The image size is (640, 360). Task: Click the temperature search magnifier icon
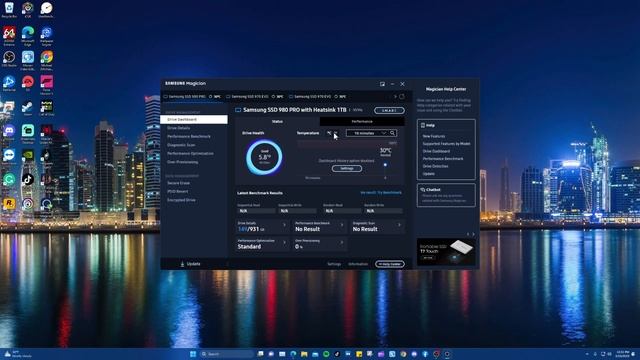click(392, 133)
